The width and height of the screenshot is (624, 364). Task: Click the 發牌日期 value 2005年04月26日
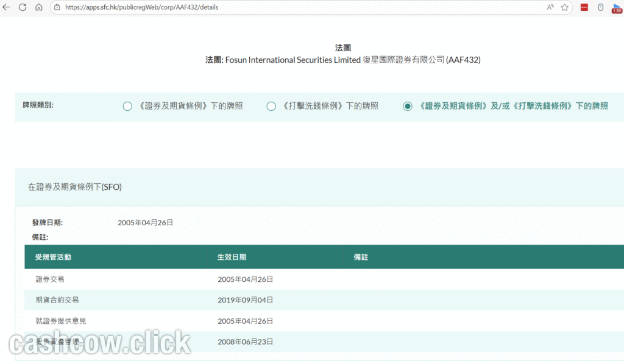point(145,223)
